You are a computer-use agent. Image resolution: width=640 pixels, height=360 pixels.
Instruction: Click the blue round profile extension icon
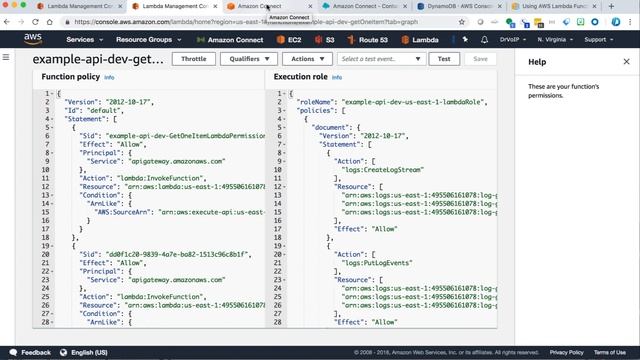point(616,22)
